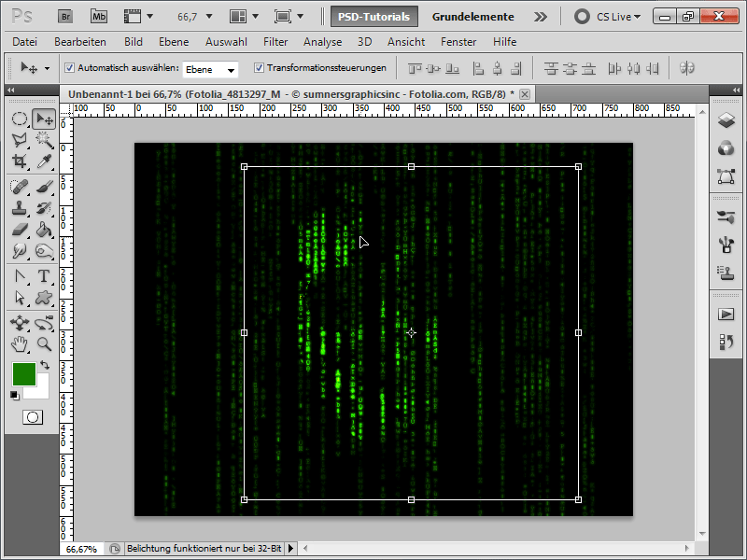This screenshot has height=560, width=747.
Task: Select the Elliptical Marquee tool
Action: (x=20, y=119)
